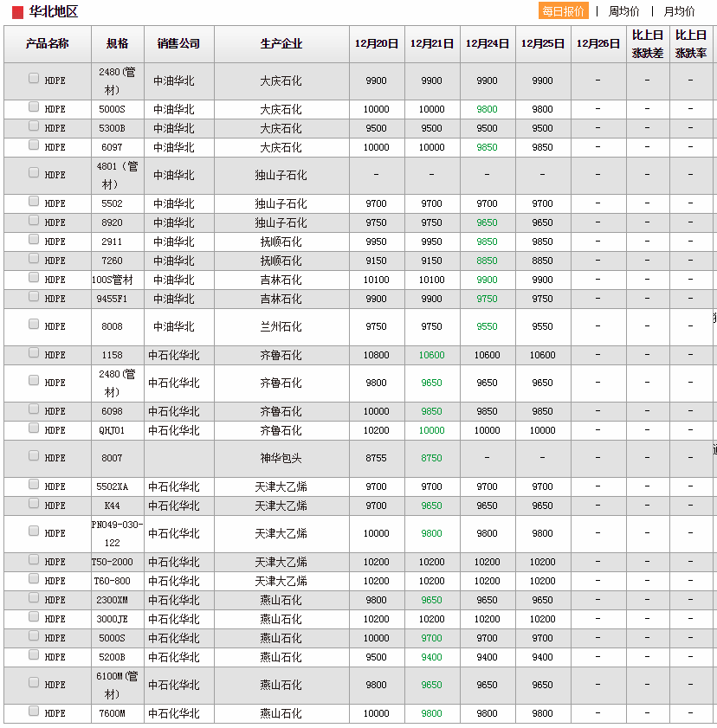Click the 12月20日 column header
717x728 pixels.
[x=377, y=44]
